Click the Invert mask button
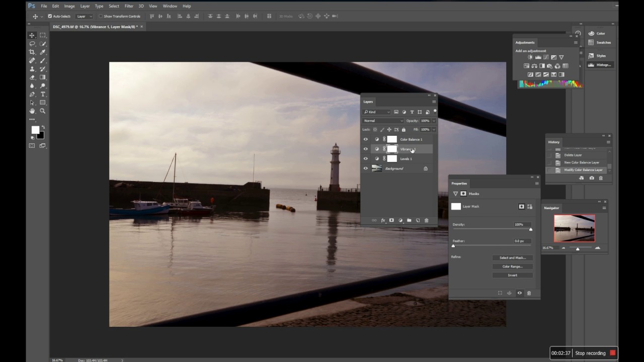 [x=512, y=275]
